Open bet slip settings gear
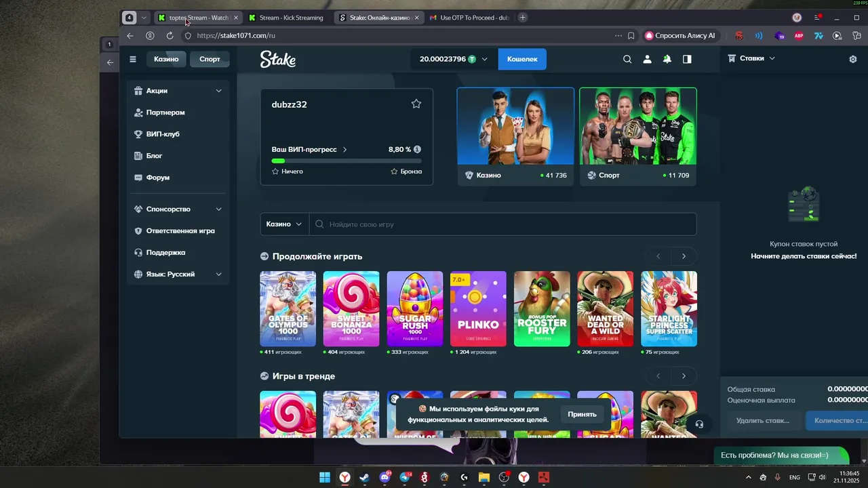 click(x=853, y=59)
